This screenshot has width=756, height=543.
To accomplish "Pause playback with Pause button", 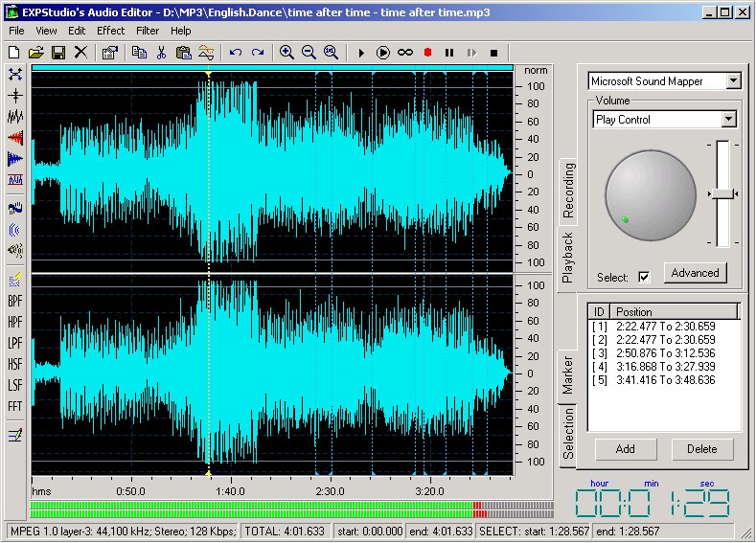I will 449,53.
